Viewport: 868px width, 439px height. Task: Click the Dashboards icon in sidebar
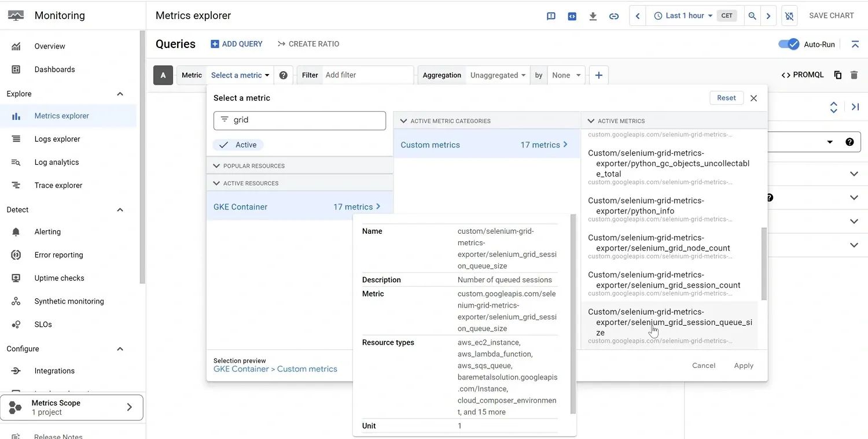tap(16, 69)
